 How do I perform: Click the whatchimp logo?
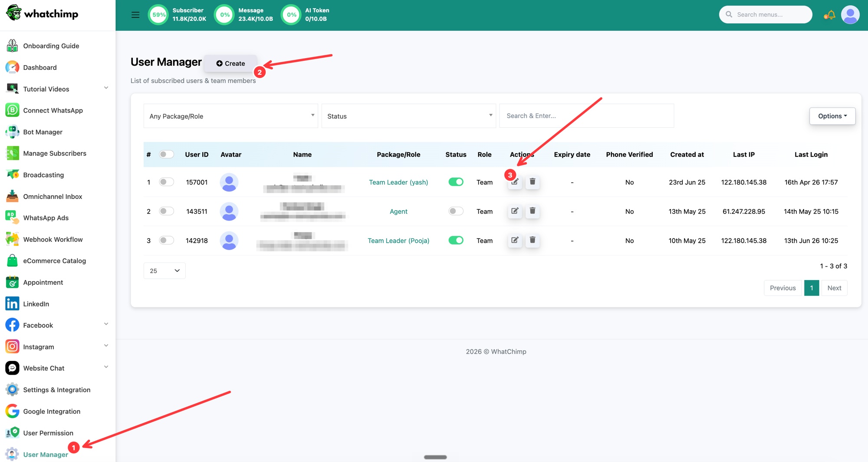tap(42, 13)
